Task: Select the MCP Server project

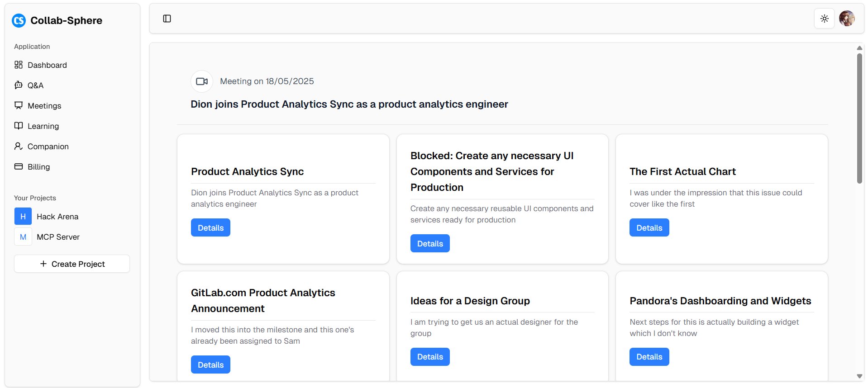Action: click(58, 237)
